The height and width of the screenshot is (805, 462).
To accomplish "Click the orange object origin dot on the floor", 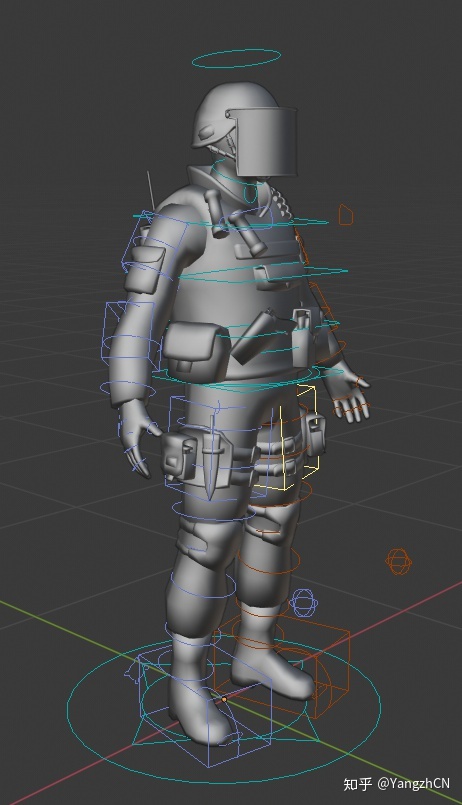I will [224, 699].
